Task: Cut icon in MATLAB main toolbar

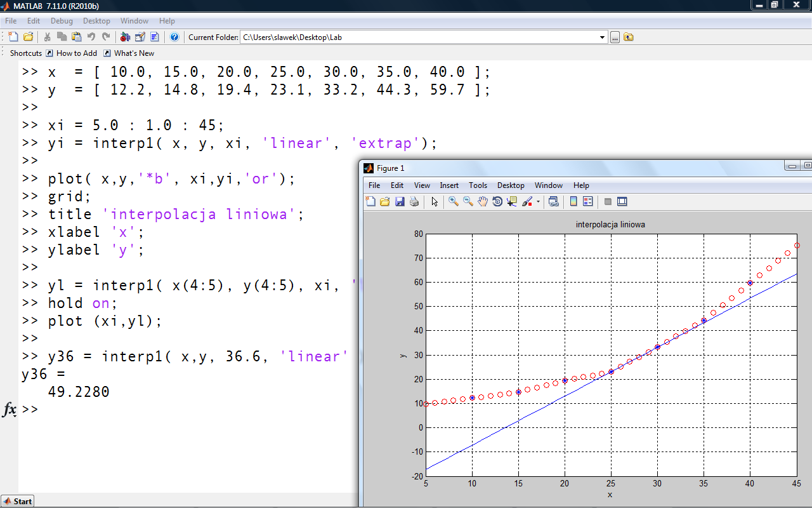Action: point(48,37)
